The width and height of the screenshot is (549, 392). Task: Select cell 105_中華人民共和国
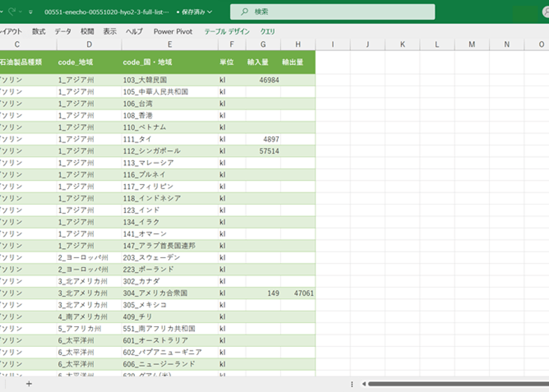169,91
